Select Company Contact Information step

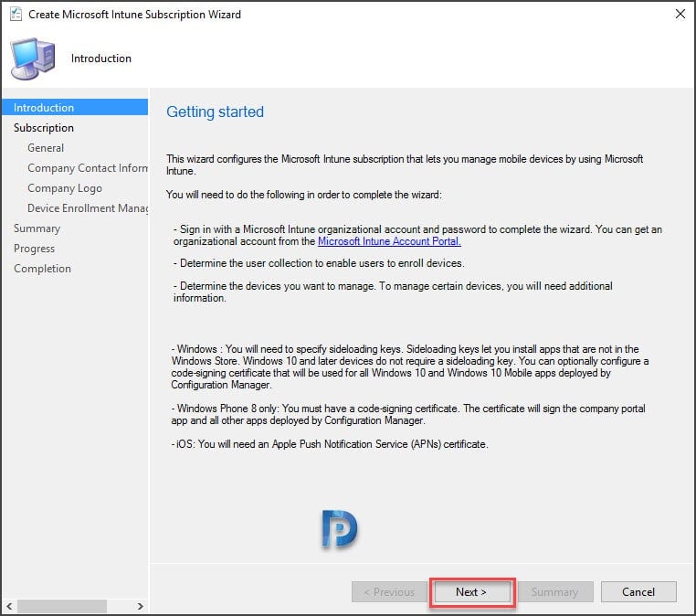[x=88, y=168]
